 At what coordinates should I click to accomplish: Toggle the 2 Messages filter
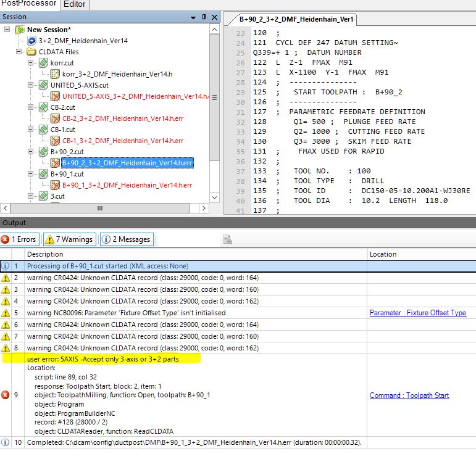[x=127, y=239]
